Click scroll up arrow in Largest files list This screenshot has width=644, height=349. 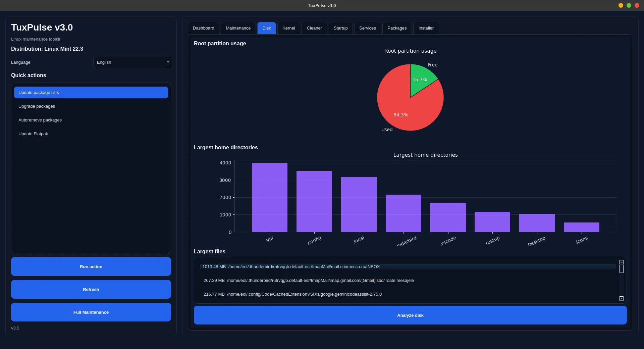pos(621,262)
